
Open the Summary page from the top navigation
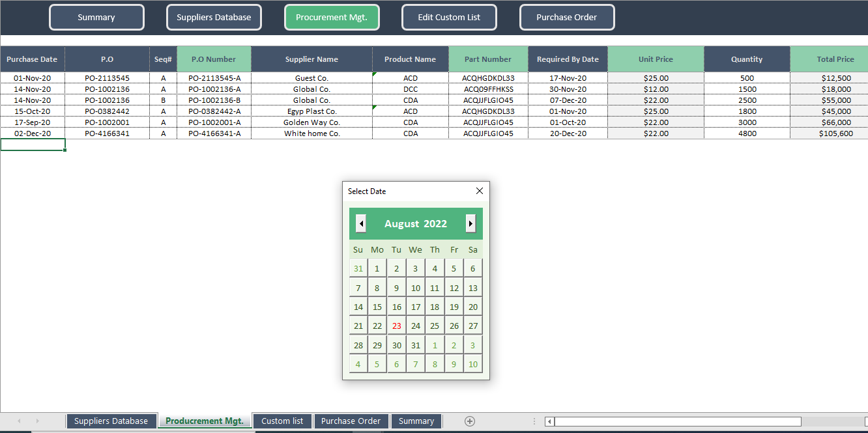[x=96, y=18]
